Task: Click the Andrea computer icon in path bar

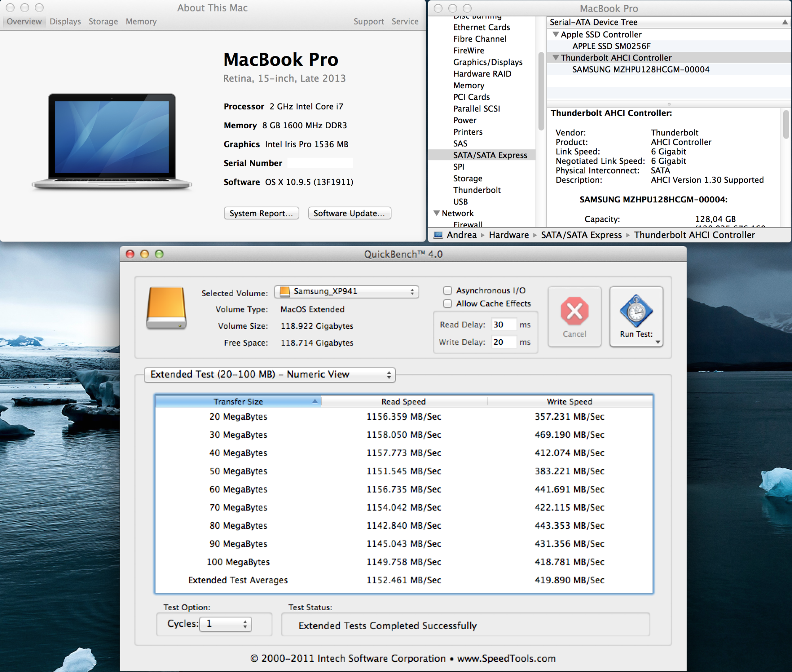Action: 438,235
